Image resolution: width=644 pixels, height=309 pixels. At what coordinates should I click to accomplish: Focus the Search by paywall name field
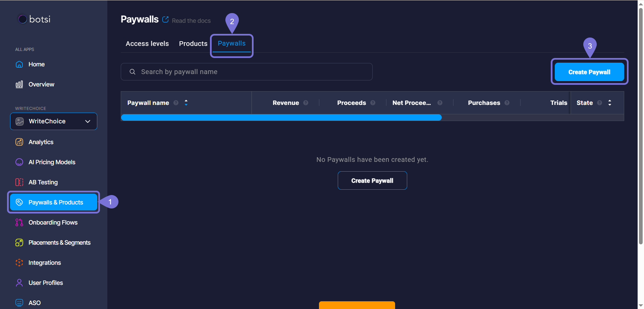tap(247, 72)
